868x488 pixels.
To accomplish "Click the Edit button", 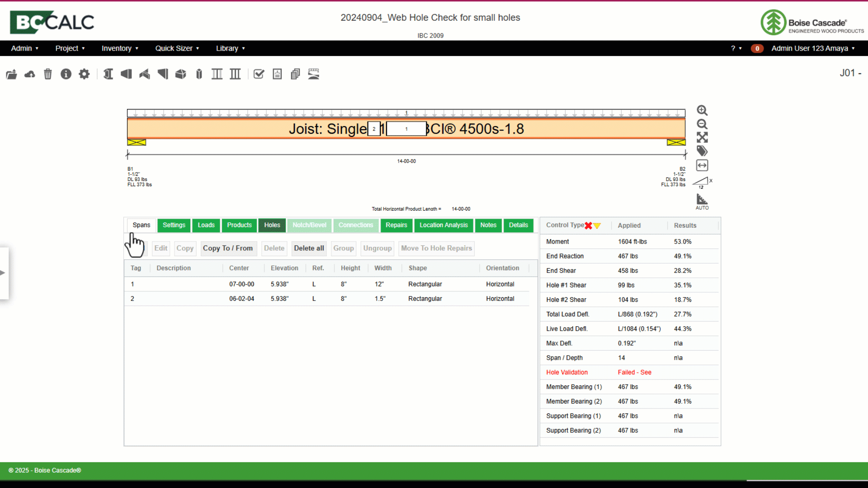I will 161,248.
